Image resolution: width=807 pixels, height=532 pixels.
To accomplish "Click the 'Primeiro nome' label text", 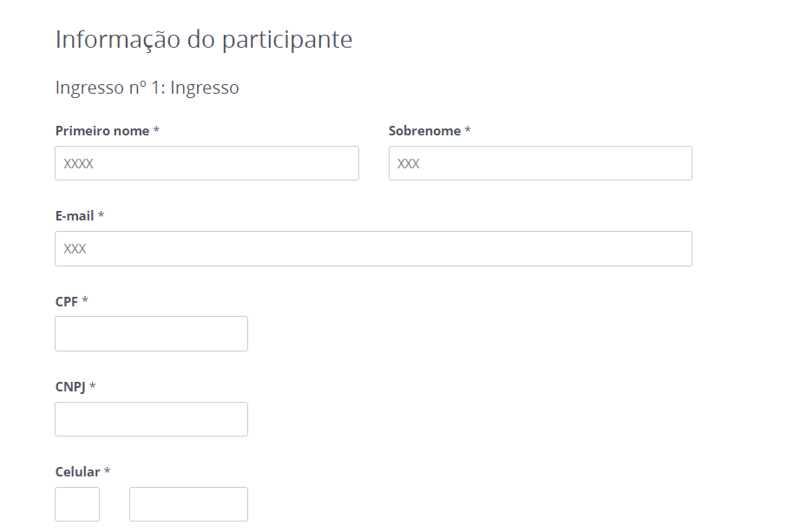I will pos(102,131).
